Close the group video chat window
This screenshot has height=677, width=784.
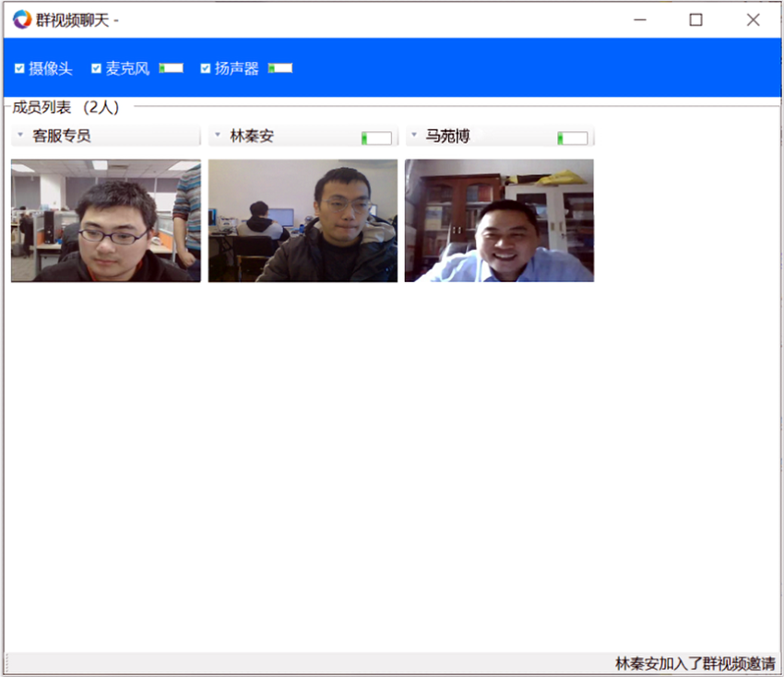click(753, 20)
